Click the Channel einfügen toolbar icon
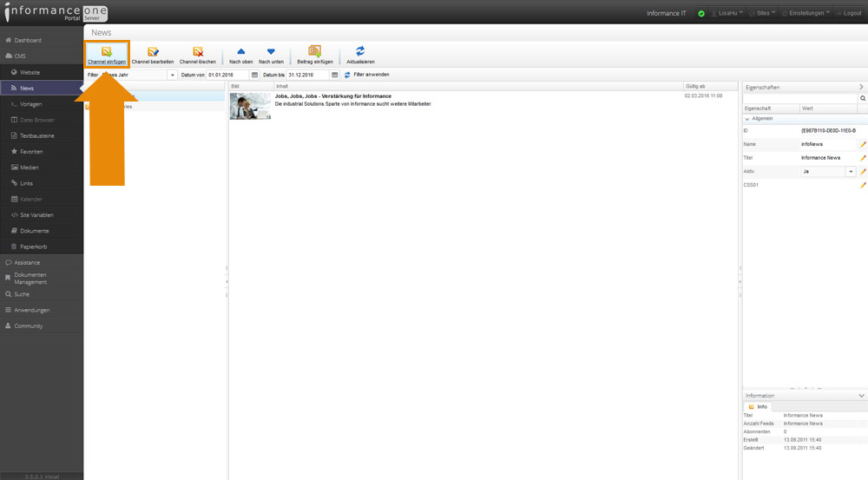 (106, 55)
